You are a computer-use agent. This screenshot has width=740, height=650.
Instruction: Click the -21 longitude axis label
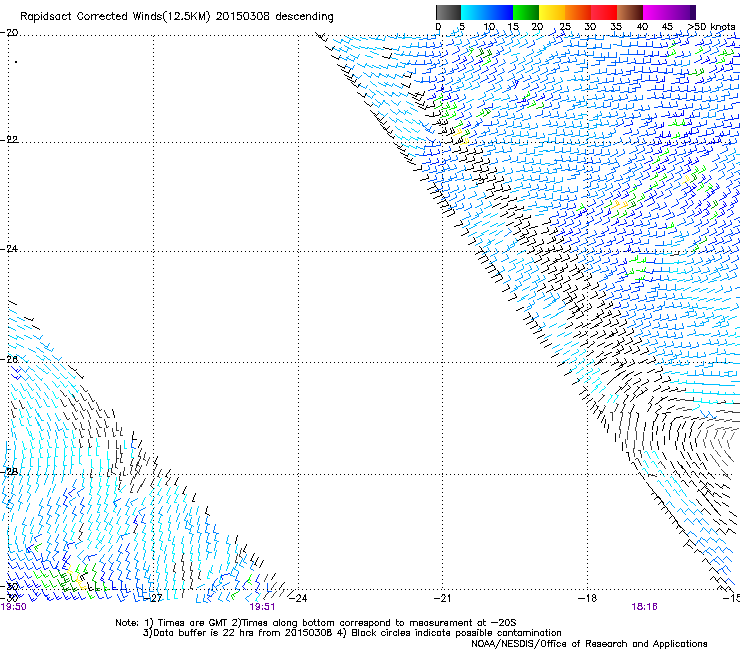point(443,598)
